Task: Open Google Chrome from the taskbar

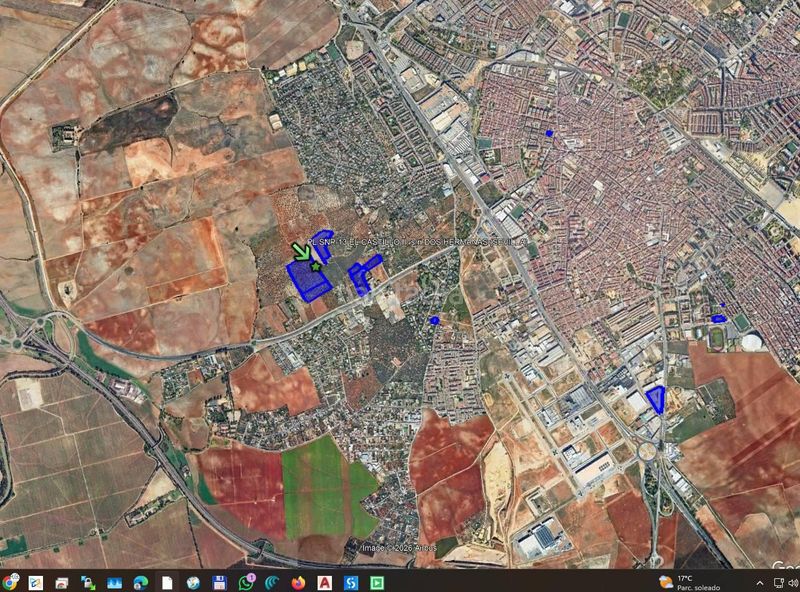Action: [x=9, y=582]
